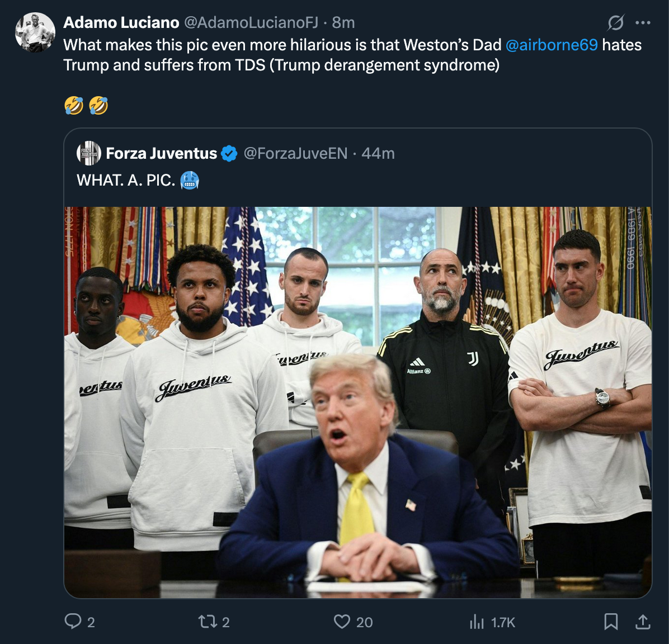
Task: Click the @AdamoLucianoFJ handle
Action: pos(251,22)
